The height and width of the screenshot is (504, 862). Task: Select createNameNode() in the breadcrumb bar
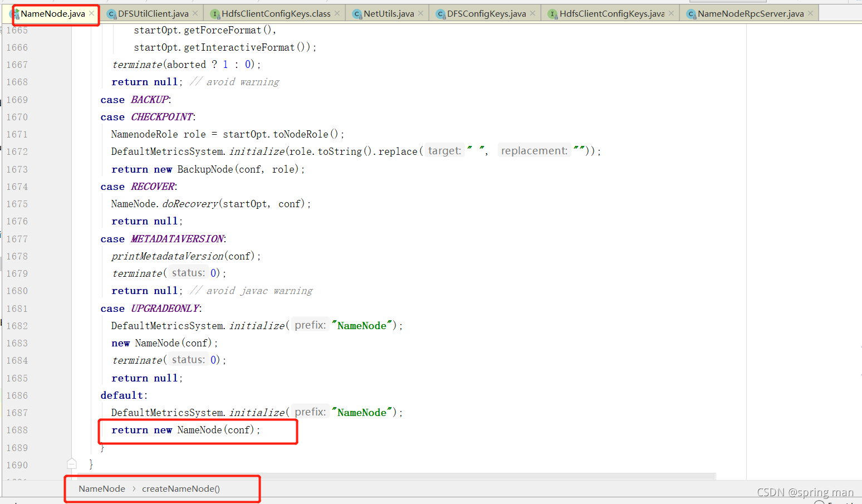click(x=181, y=488)
